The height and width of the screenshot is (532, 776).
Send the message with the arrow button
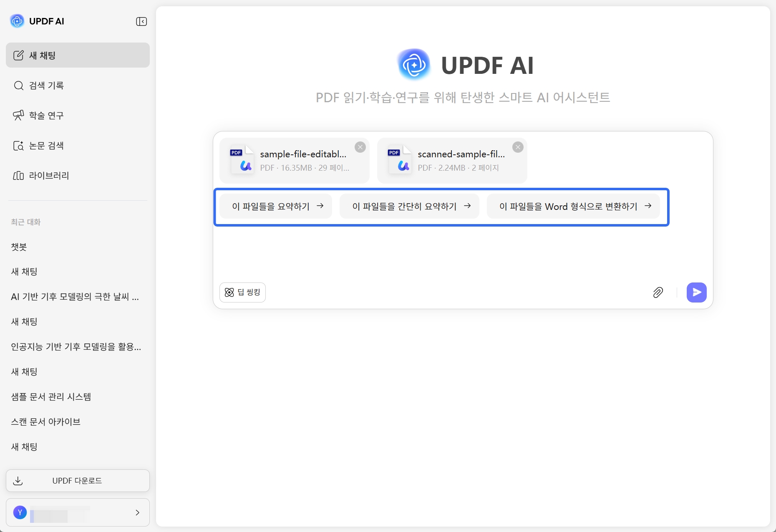point(697,292)
